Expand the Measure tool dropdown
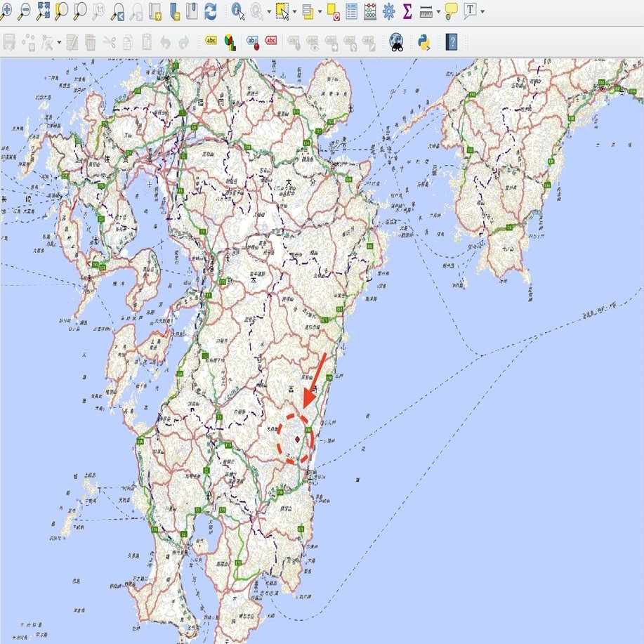The image size is (644, 644). 437,11
